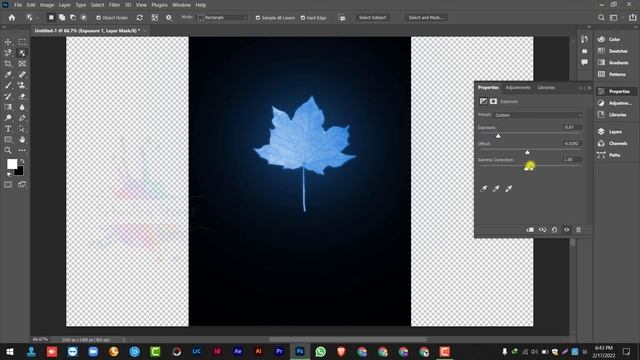
Task: Toggle clip adjustment to layer below
Action: click(x=530, y=230)
